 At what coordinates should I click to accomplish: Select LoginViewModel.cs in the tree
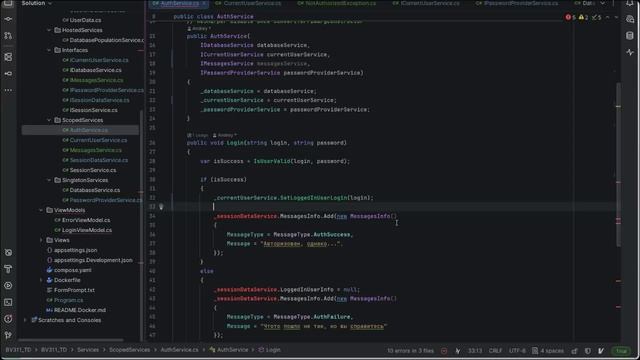[x=83, y=230]
